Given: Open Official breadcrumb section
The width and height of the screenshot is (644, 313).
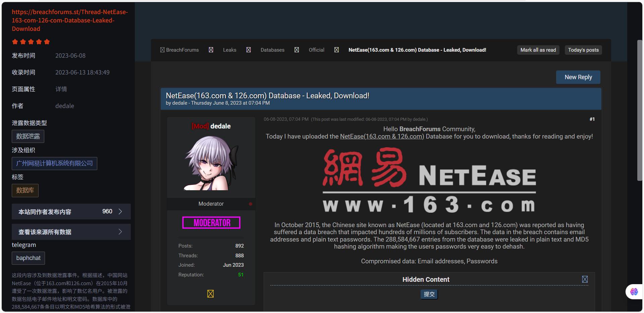Looking at the screenshot, I should [x=317, y=50].
